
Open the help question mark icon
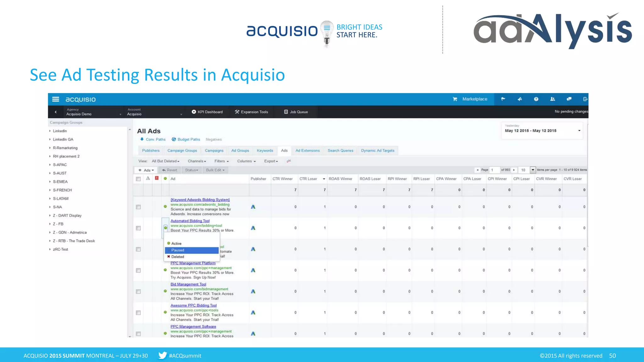[536, 99]
